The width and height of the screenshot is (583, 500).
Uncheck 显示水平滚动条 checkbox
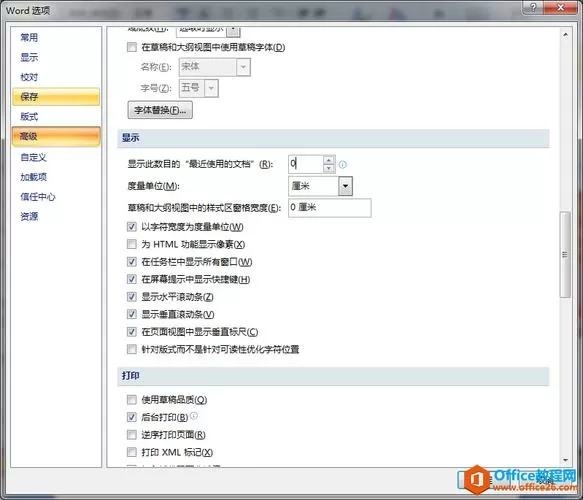click(132, 296)
